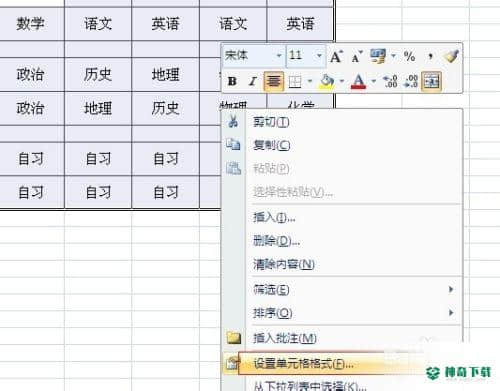This screenshot has width=500, height=391.
Task: Open the 宋体 font name dropdown
Action: tap(279, 56)
